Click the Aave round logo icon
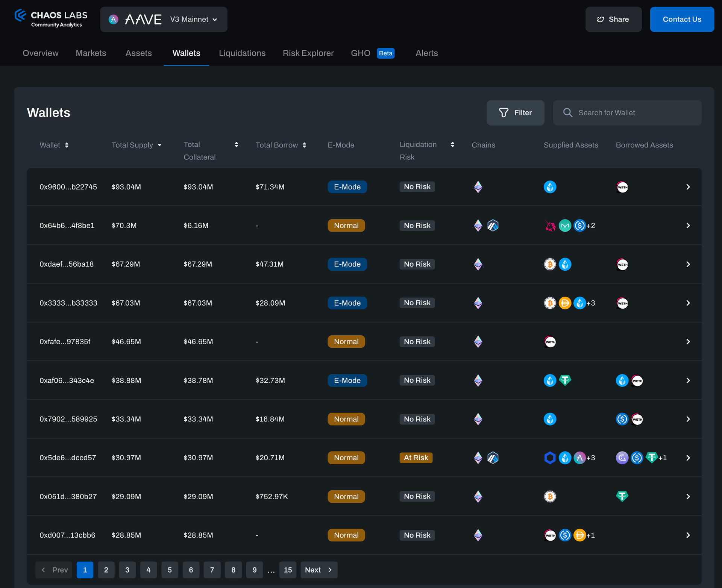This screenshot has width=722, height=588. (113, 19)
